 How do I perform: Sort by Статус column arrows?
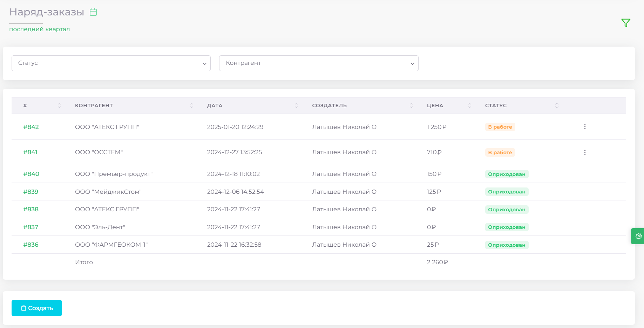(557, 105)
